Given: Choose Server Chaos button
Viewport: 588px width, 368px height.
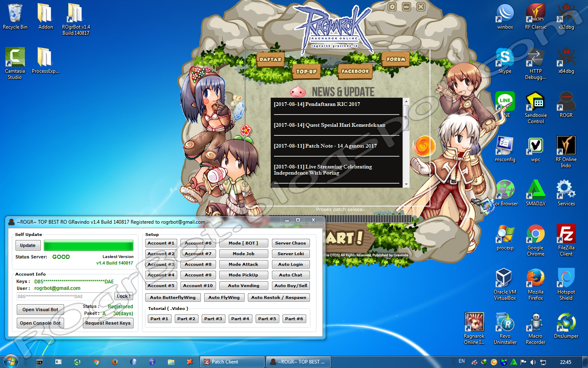Looking at the screenshot, I should click(290, 243).
